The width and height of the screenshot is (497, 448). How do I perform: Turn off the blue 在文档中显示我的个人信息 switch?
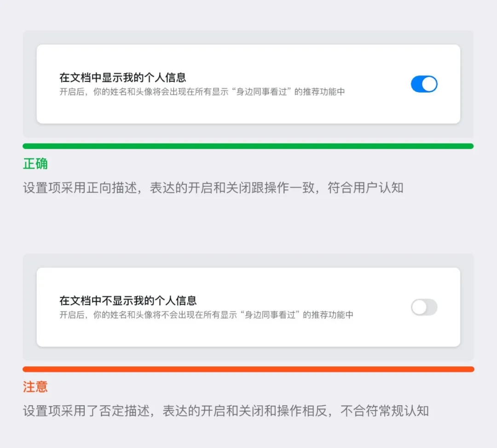point(424,84)
